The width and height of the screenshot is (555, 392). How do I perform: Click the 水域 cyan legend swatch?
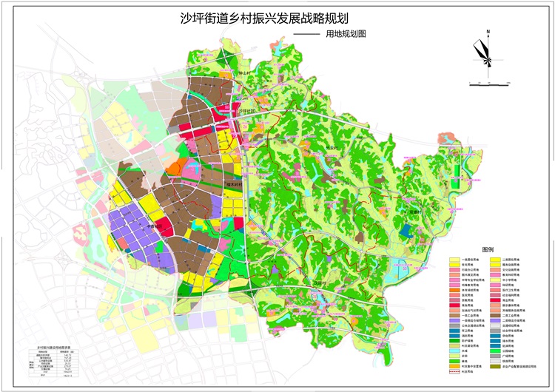454,351
